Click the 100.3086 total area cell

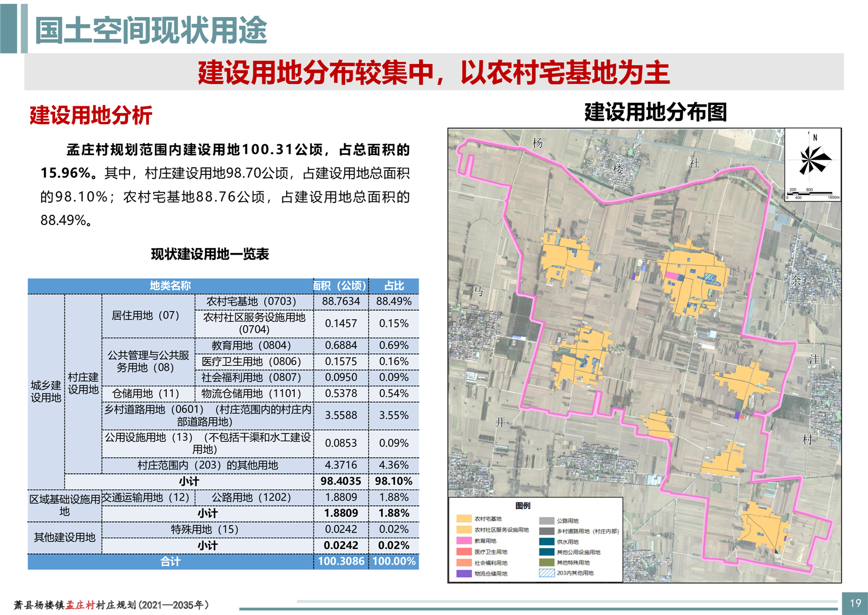[x=341, y=561]
